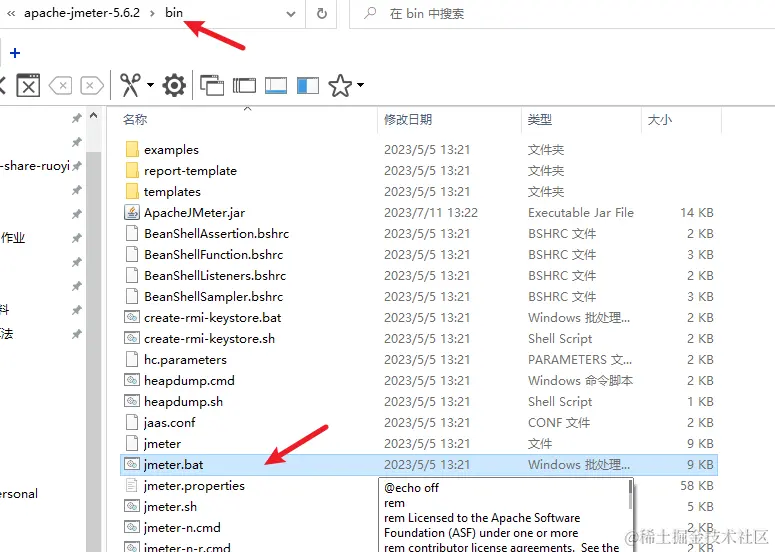Click 'CONF 文件' type cell
This screenshot has width=775, height=552.
559,423
